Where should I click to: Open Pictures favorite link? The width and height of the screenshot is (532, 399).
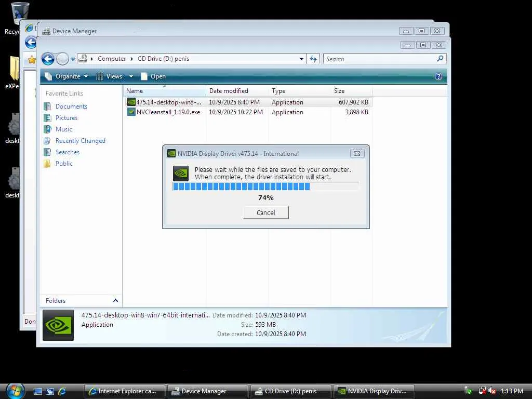pos(66,118)
